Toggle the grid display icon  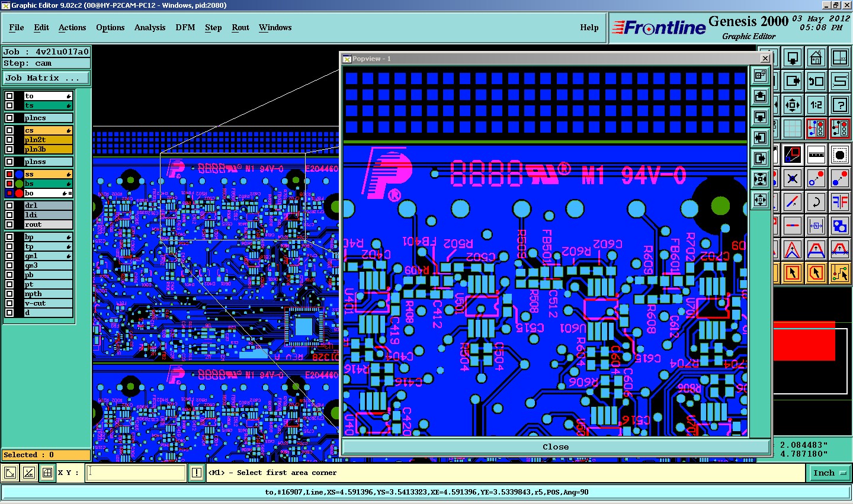coord(793,128)
